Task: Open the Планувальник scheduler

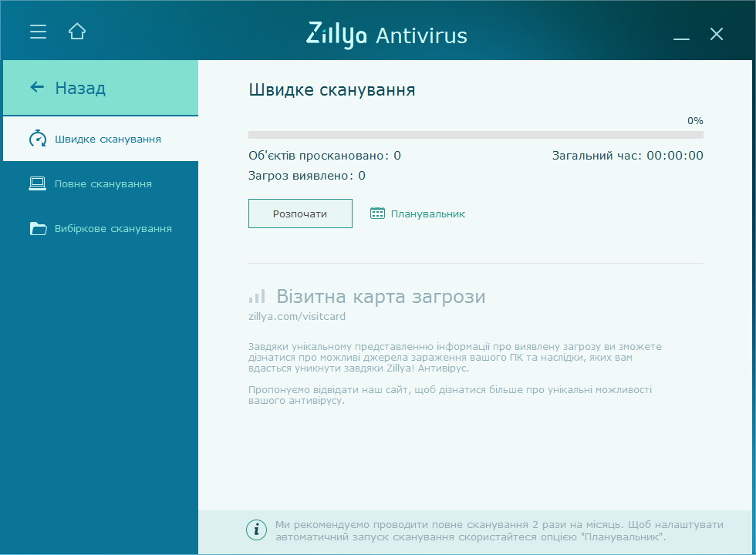Action: pyautogui.click(x=427, y=214)
